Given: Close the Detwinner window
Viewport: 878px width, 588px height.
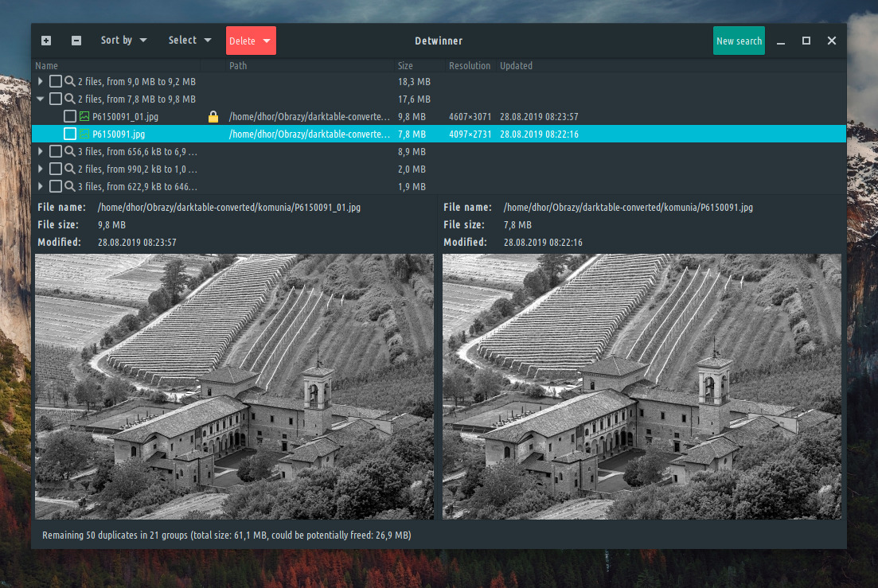Looking at the screenshot, I should 832,41.
